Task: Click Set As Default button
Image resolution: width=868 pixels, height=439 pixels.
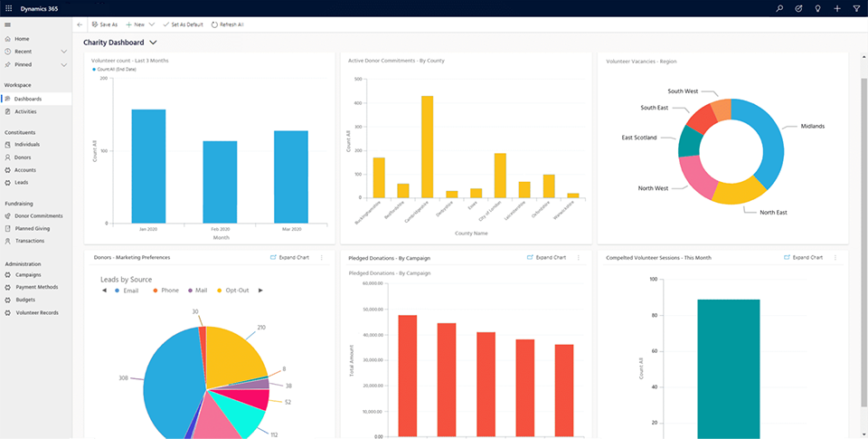Action: point(183,24)
